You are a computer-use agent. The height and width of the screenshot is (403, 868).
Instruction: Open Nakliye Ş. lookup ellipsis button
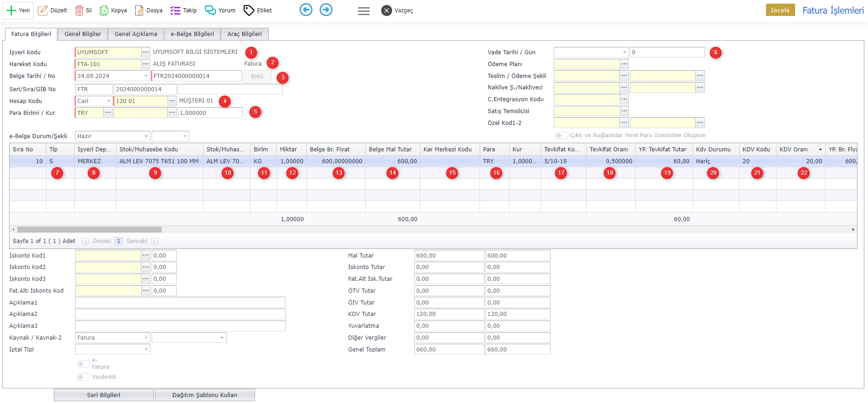coord(624,88)
